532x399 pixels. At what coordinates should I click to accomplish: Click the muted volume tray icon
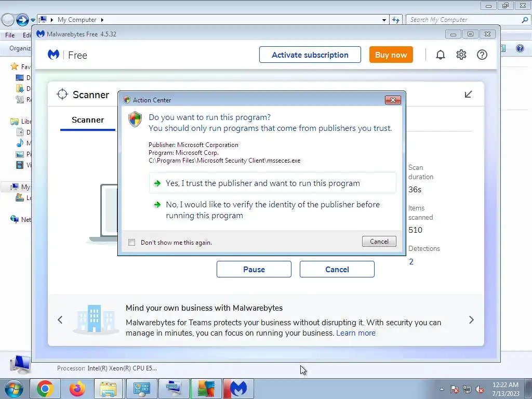coord(480,389)
